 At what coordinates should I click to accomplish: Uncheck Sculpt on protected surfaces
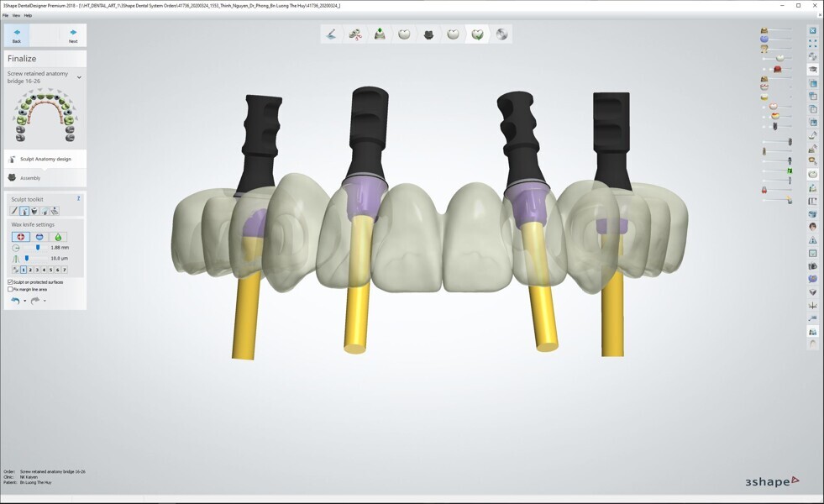(x=10, y=282)
